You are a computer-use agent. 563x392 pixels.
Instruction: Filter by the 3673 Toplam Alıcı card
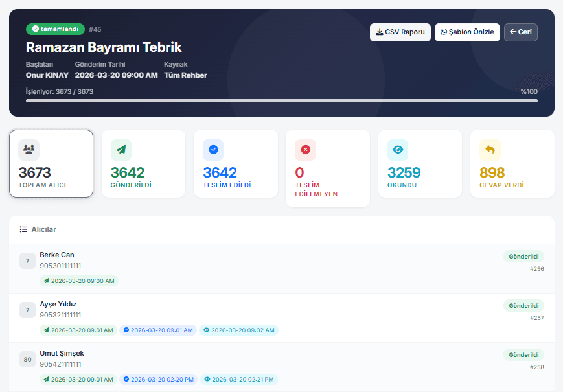[51, 163]
